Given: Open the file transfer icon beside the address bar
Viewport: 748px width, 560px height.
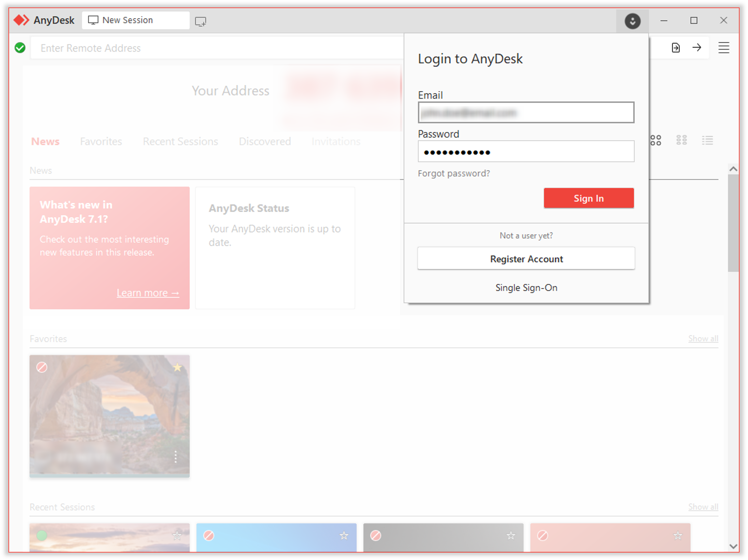Looking at the screenshot, I should (x=675, y=48).
